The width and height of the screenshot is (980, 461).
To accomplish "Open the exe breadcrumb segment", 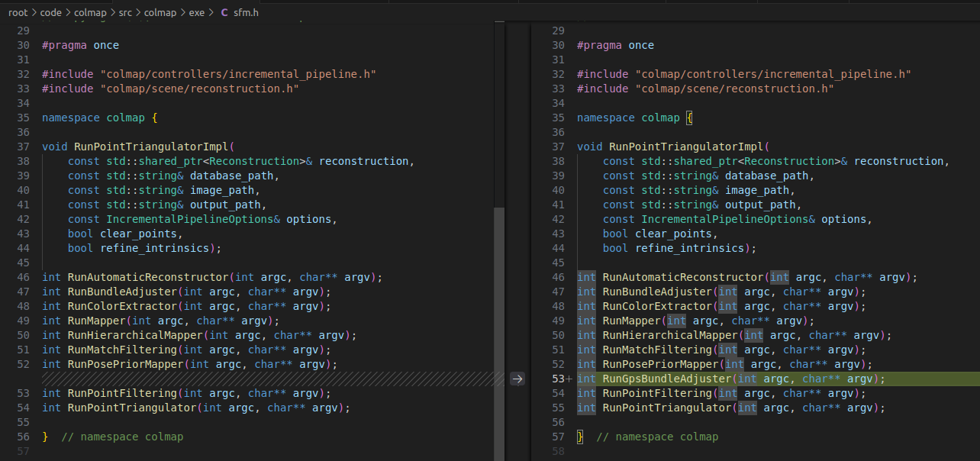I will pos(197,13).
